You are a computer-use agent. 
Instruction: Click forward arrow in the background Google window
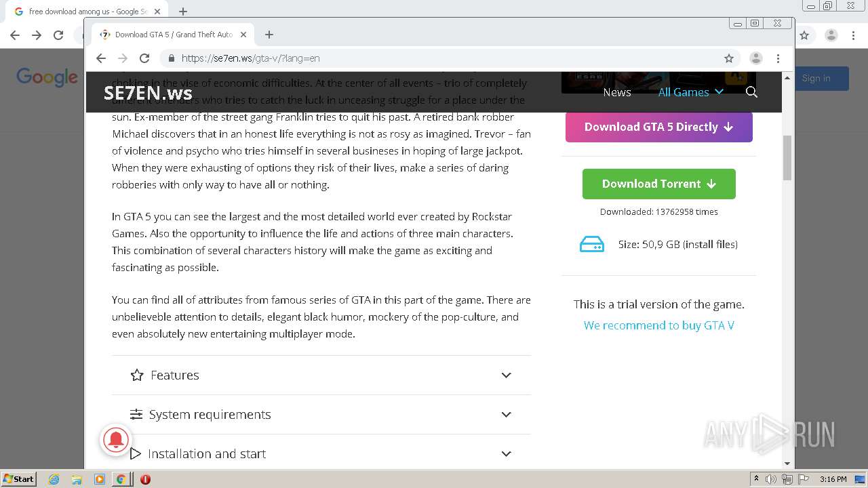(x=37, y=35)
